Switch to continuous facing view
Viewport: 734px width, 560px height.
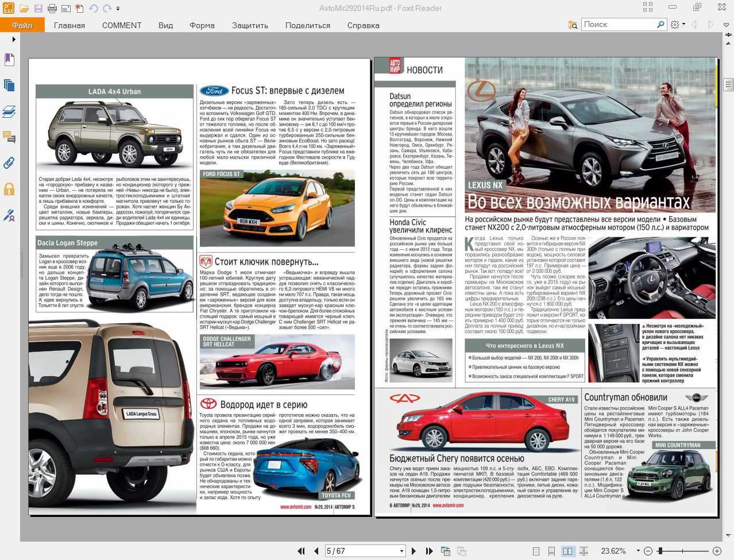click(x=584, y=551)
